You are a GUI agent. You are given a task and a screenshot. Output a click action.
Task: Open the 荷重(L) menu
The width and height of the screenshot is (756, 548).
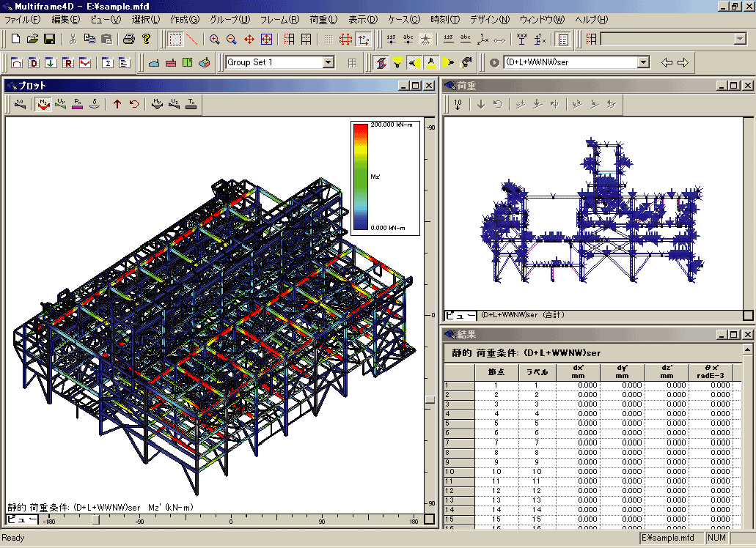click(323, 19)
